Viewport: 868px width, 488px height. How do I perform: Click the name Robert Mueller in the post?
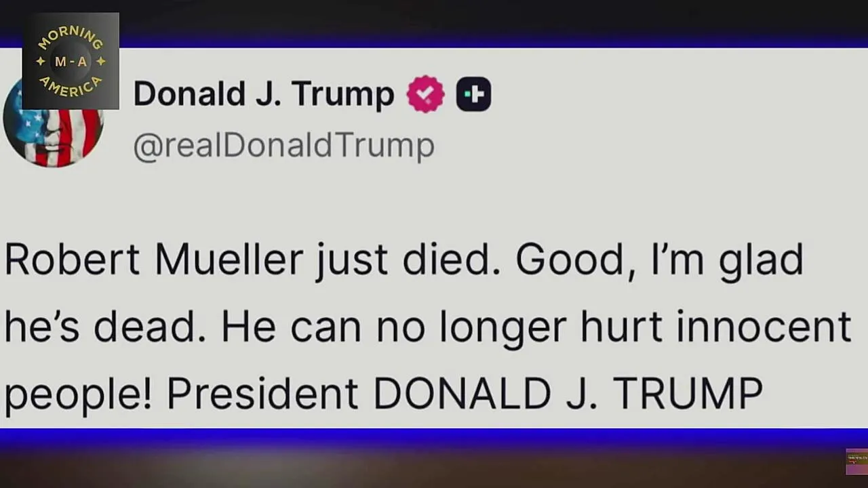coord(154,260)
